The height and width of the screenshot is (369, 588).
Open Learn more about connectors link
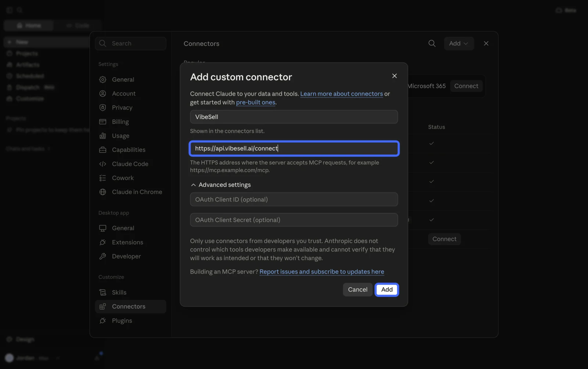click(341, 94)
